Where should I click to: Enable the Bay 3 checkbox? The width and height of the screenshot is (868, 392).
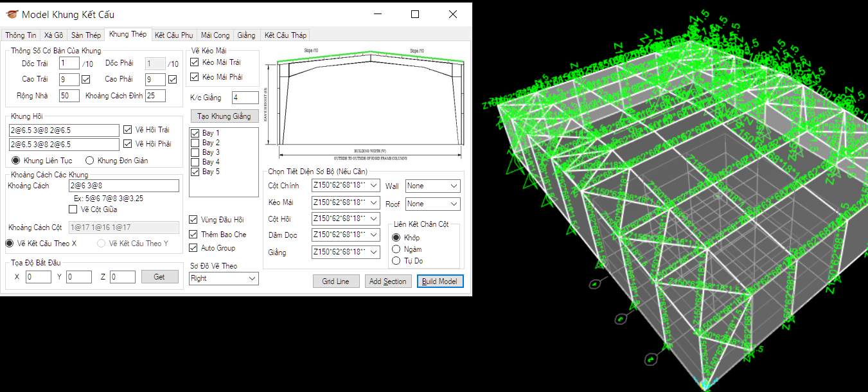pyautogui.click(x=195, y=152)
